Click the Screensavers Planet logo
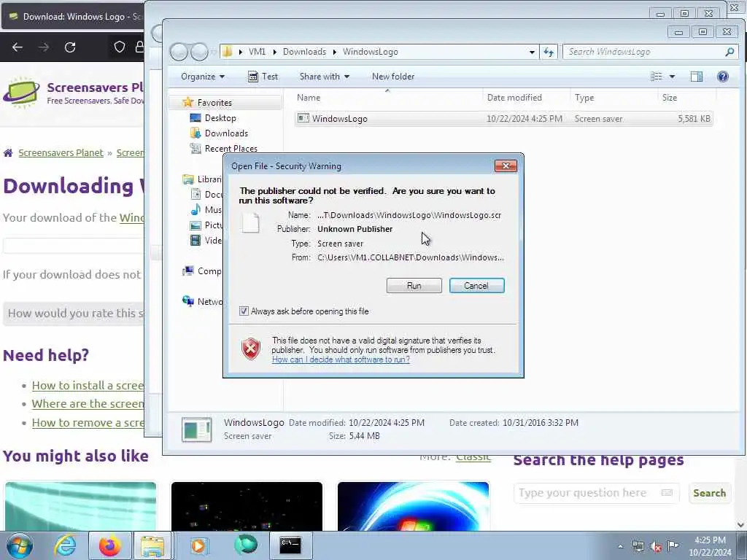Screen dimensions: 747x560 [x=21, y=93]
